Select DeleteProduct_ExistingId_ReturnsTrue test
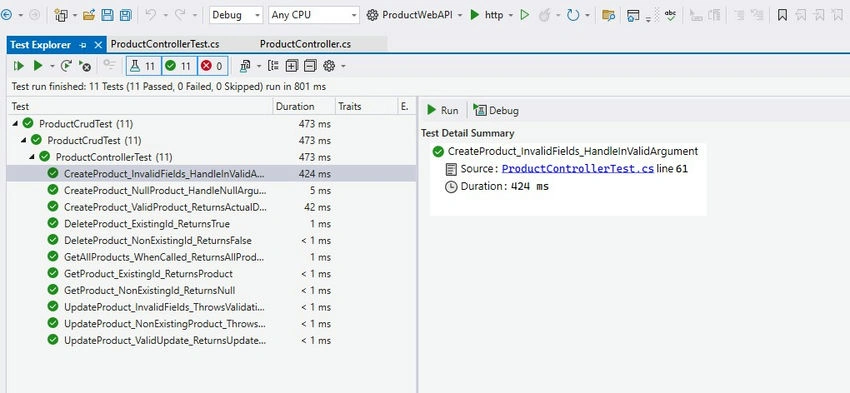Screen dimensions: 850x393 [x=212, y=224]
